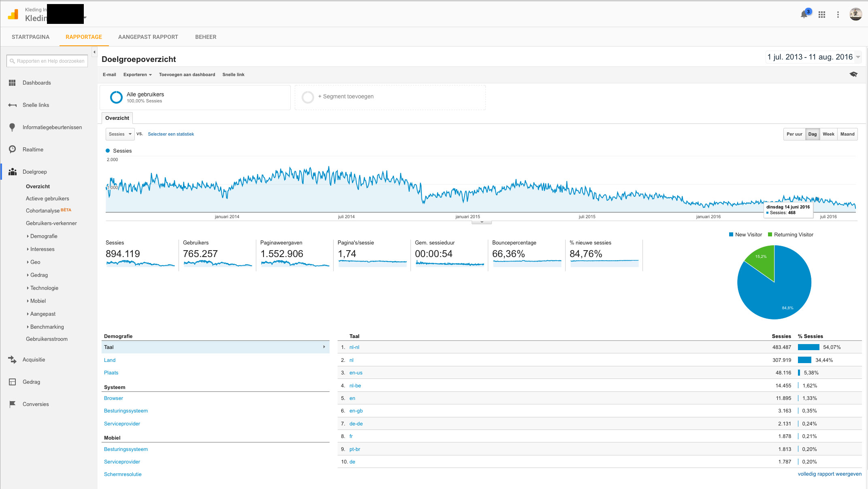The height and width of the screenshot is (489, 868).
Task: Open the Sessies metric dropdown
Action: (120, 134)
